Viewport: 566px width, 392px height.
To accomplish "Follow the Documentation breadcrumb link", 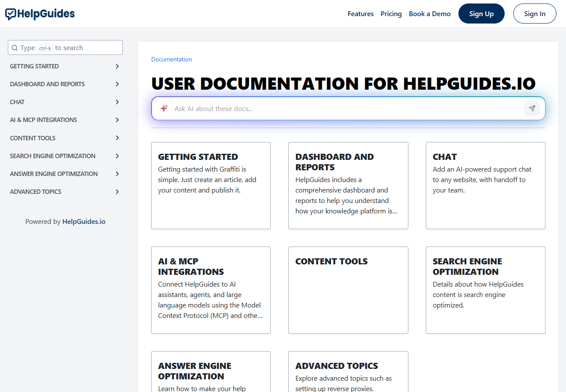I will [x=172, y=59].
